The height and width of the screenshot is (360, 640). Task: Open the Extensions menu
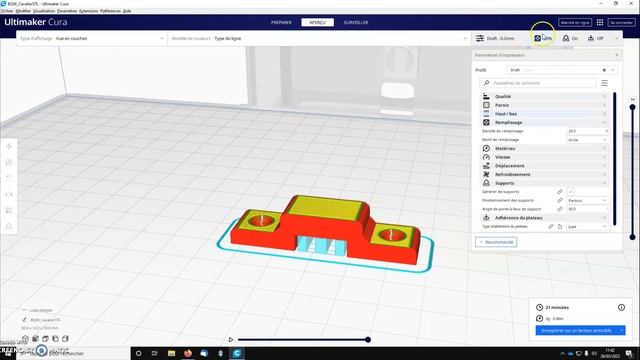(88, 11)
